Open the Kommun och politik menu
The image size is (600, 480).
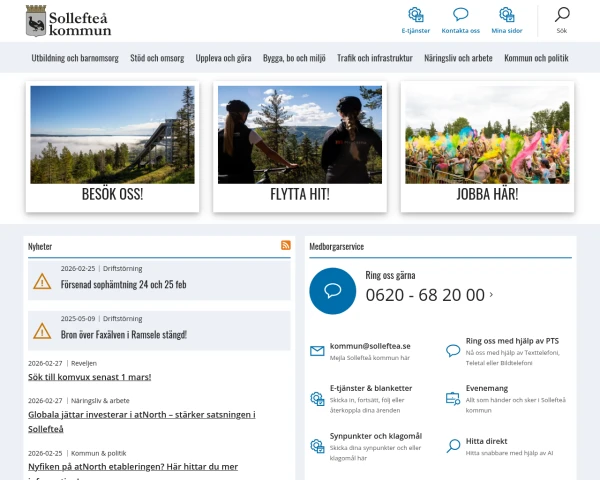(536, 59)
